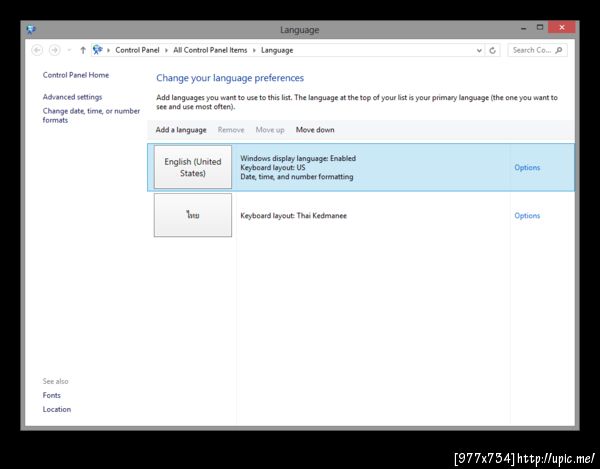Open Options for Thai Kedmanee keyboard

pyautogui.click(x=527, y=215)
